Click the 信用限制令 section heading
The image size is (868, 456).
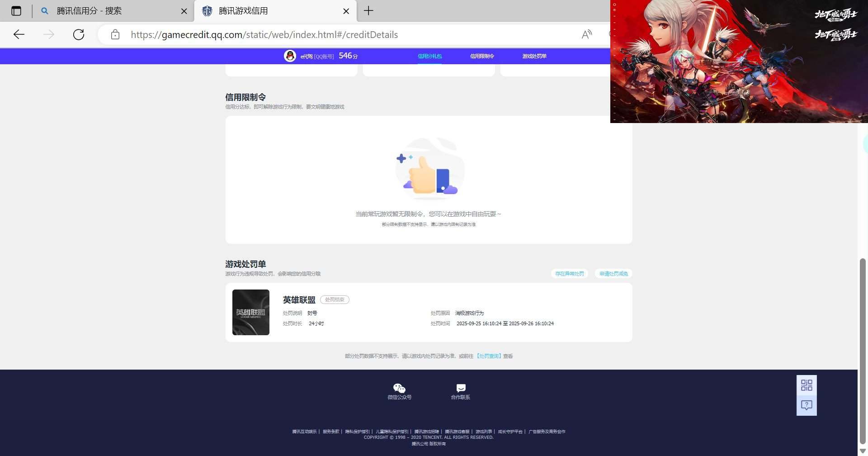(245, 97)
